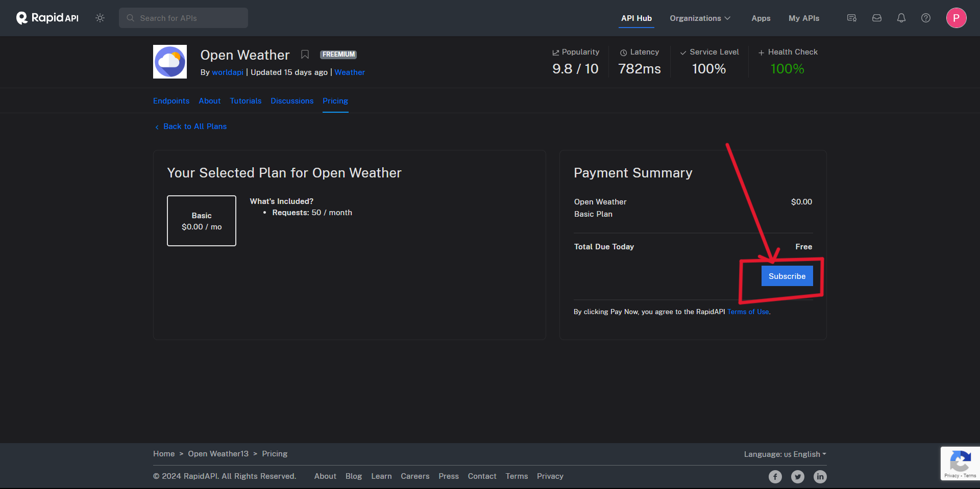Image resolution: width=980 pixels, height=489 pixels.
Task: Open the Terms of Use link
Action: [748, 312]
